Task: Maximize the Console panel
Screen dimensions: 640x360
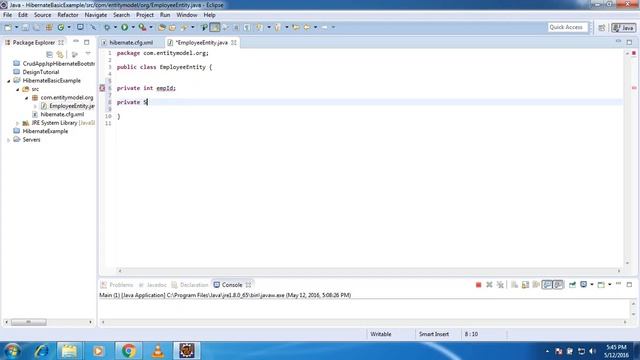Action: click(629, 284)
